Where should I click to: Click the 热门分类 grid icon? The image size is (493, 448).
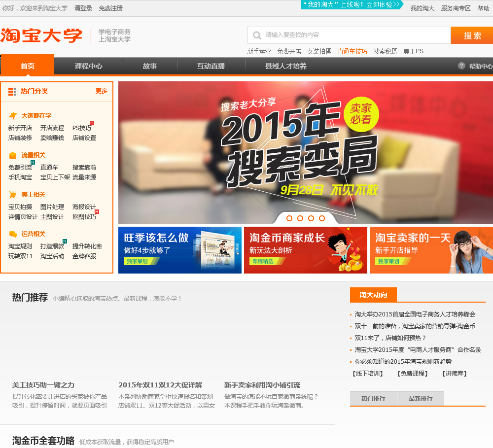12,92
